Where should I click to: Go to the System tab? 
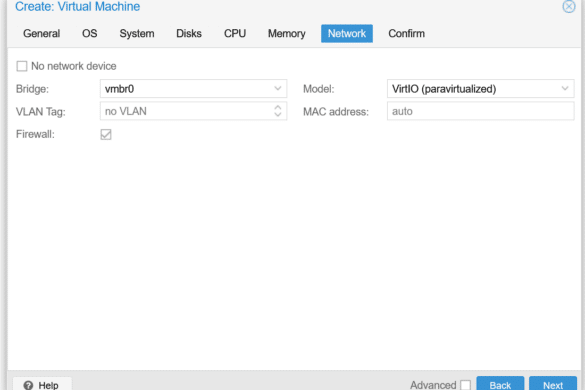[137, 34]
